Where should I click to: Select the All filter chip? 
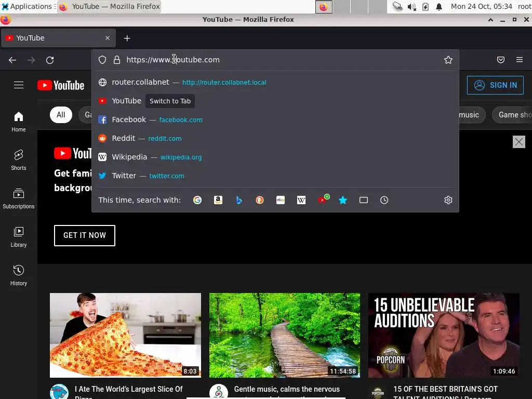[x=61, y=115]
